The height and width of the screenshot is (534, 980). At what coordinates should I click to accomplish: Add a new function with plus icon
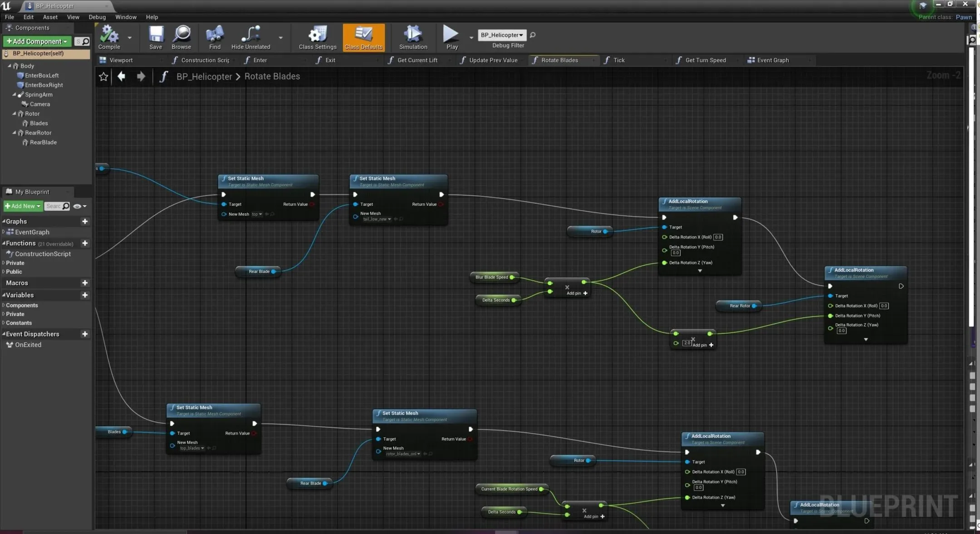click(x=85, y=243)
